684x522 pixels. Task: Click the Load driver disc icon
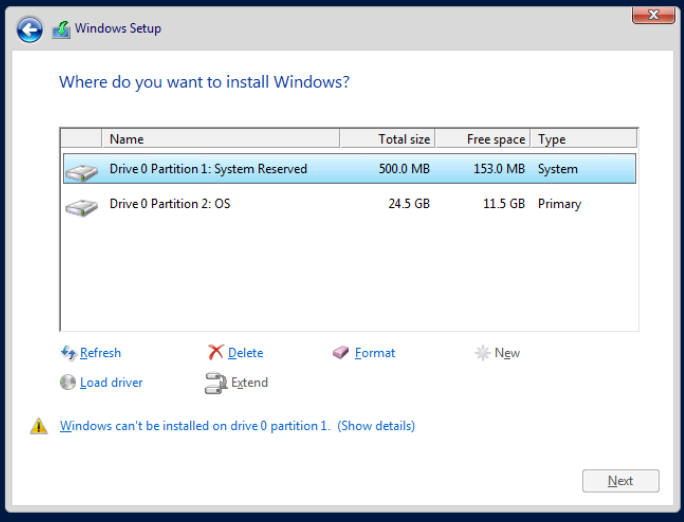pyautogui.click(x=68, y=382)
